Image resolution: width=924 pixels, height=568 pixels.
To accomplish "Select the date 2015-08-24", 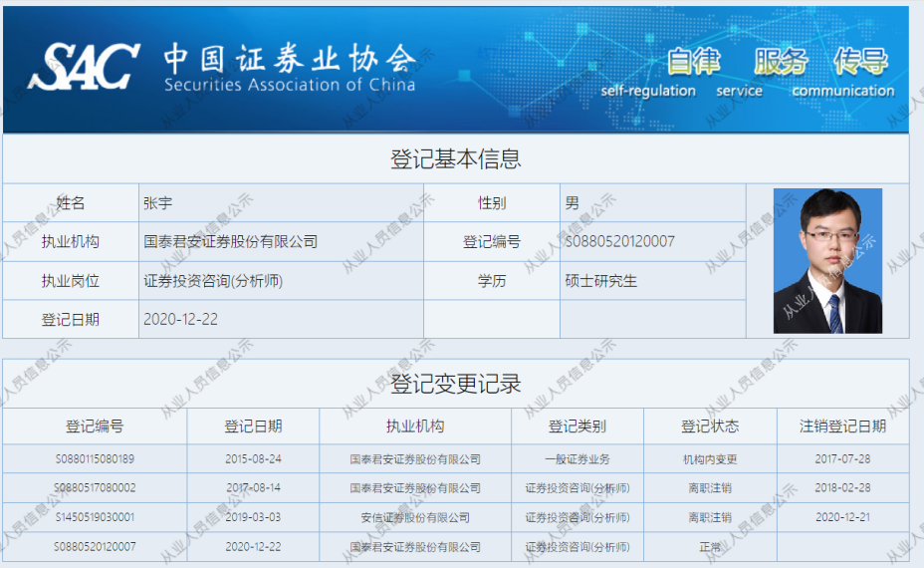I will tap(253, 458).
